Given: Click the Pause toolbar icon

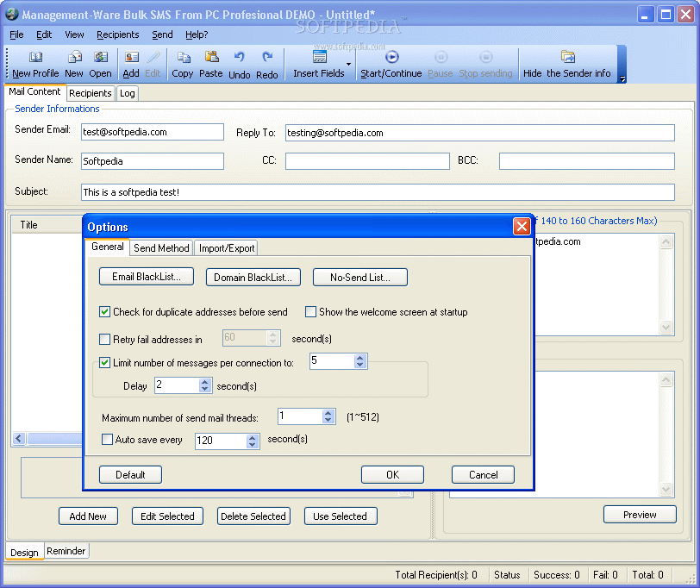Looking at the screenshot, I should 441,57.
